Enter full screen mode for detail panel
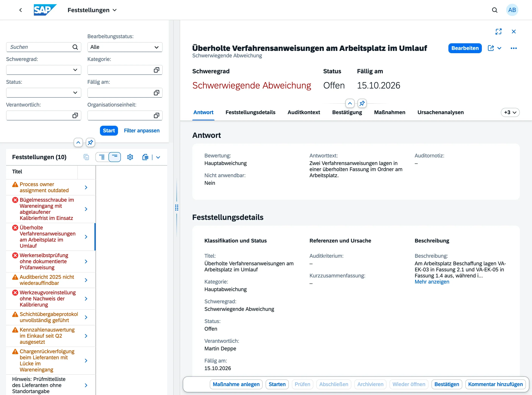 tap(498, 32)
